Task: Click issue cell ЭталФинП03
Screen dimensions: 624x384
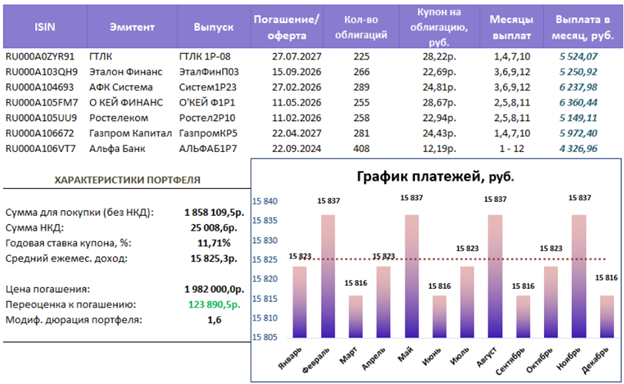Action: click(x=209, y=72)
